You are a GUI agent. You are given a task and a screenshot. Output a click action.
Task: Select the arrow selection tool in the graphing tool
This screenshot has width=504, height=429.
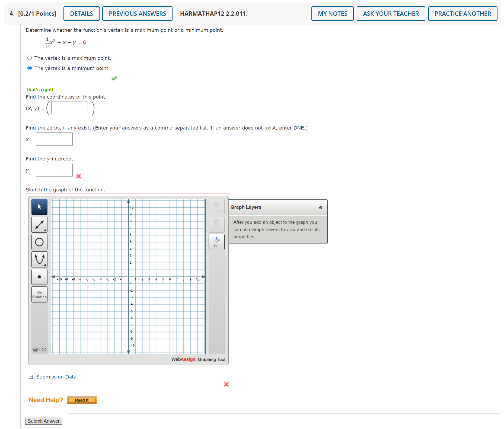tap(39, 207)
